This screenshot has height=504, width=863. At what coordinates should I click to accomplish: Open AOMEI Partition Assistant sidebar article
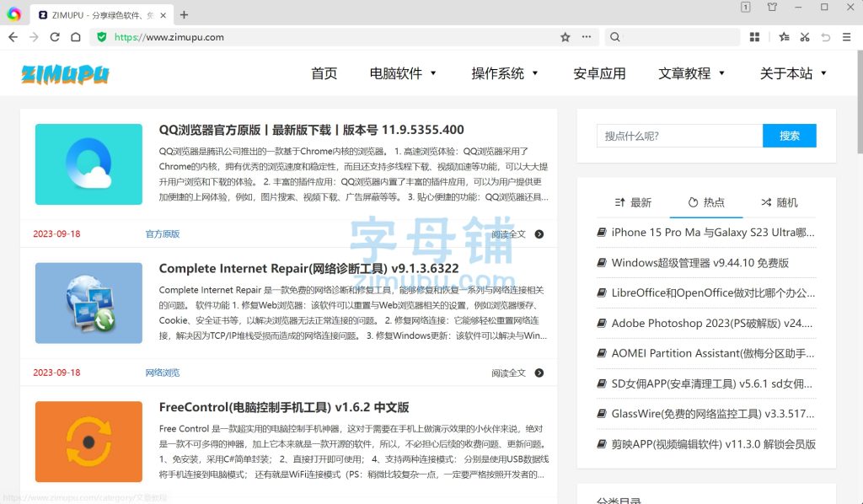713,353
